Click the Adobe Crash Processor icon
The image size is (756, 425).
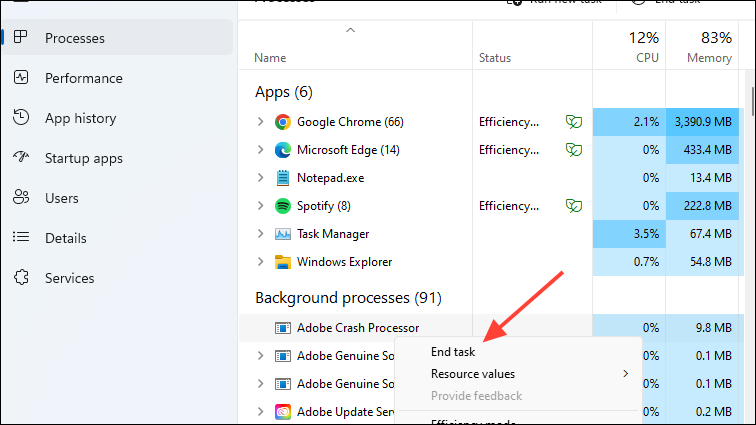[x=283, y=328]
